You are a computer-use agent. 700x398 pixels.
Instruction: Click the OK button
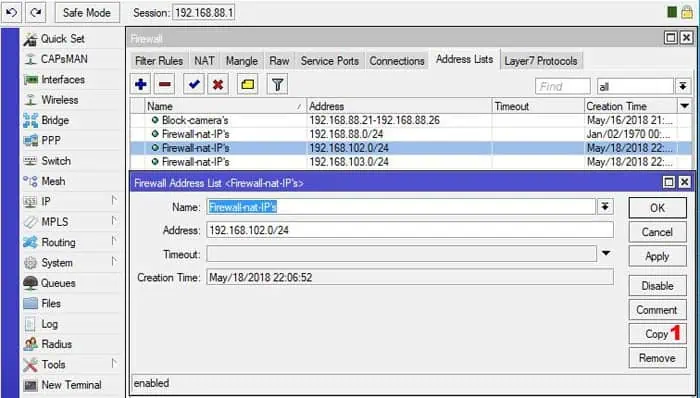[x=658, y=208]
